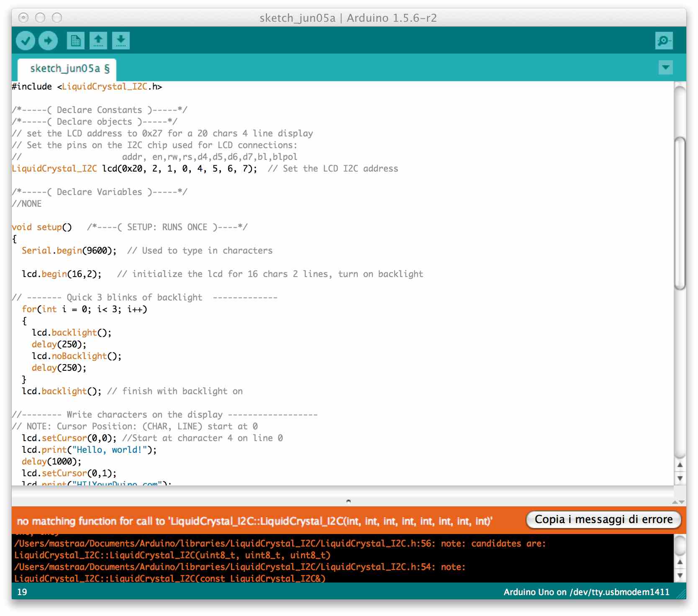
Task: Open the Serial Monitor magnifier icon
Action: click(664, 41)
